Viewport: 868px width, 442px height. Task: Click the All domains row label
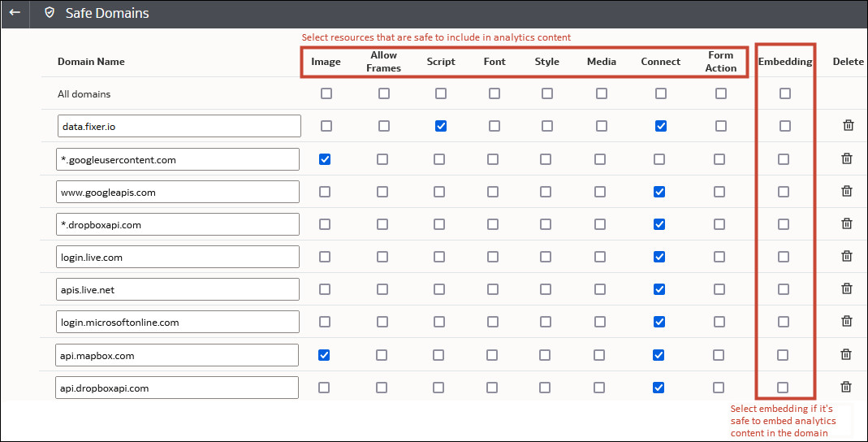pyautogui.click(x=84, y=94)
